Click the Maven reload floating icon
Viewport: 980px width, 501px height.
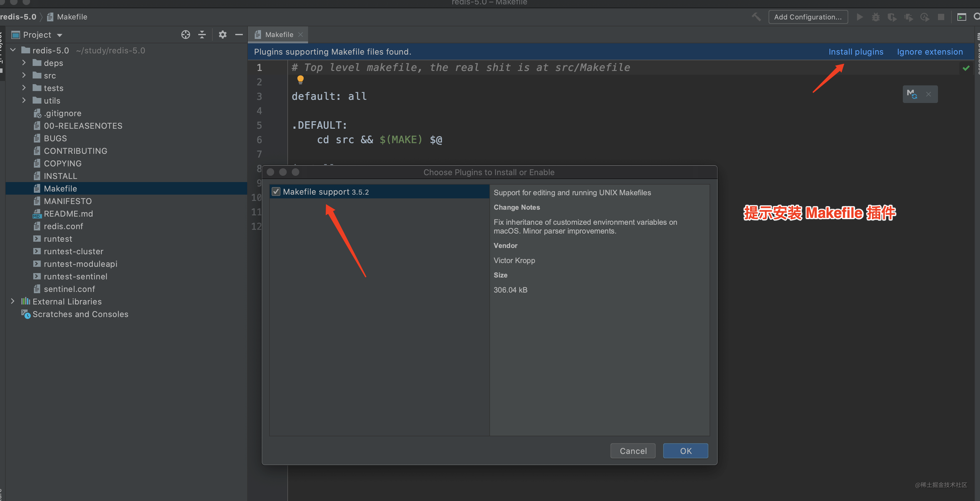click(912, 94)
